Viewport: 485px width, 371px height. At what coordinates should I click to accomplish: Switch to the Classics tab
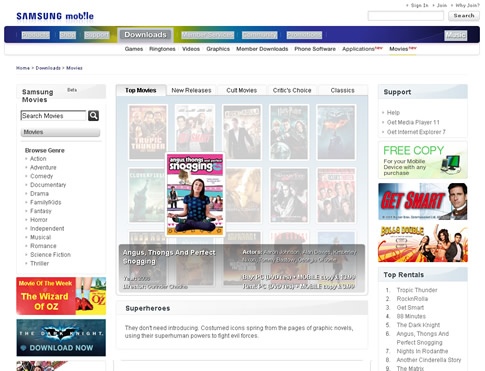(343, 90)
